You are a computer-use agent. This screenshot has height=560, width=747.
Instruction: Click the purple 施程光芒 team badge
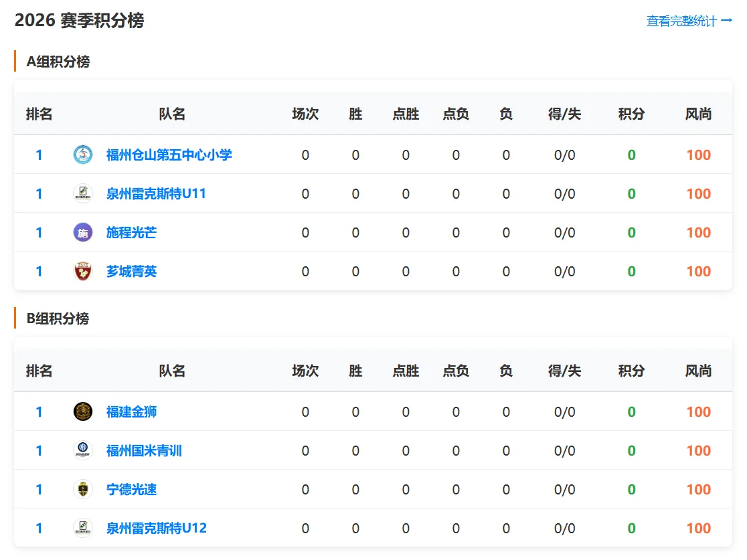click(83, 232)
